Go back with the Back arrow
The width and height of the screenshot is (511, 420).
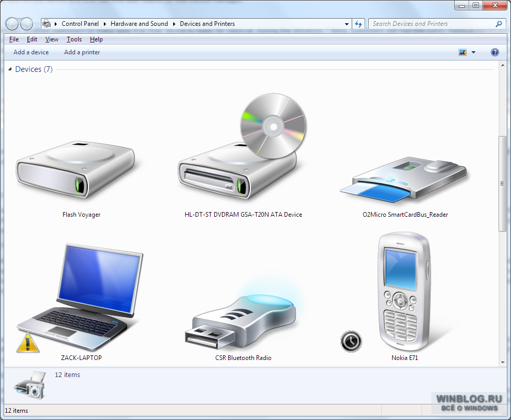point(12,24)
